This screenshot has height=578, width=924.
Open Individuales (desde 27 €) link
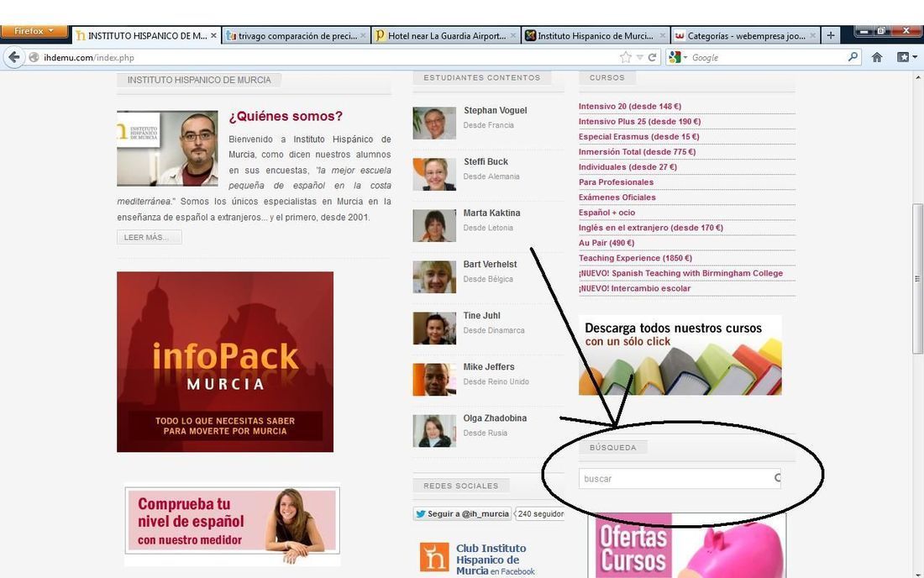point(627,166)
